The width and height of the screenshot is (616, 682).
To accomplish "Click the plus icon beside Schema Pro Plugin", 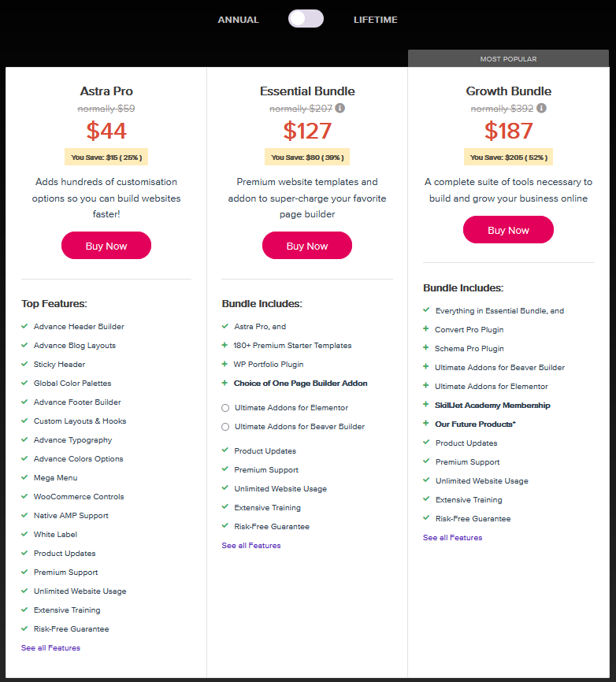I will tap(426, 349).
